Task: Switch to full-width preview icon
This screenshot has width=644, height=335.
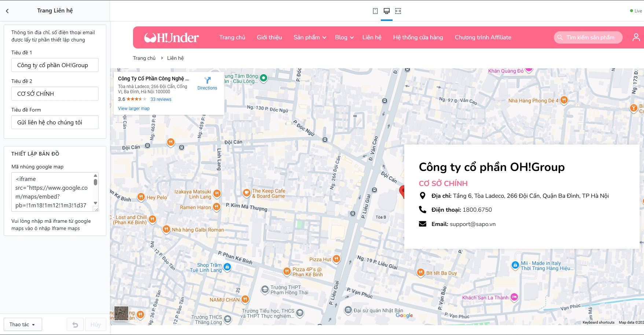Action: (x=398, y=11)
